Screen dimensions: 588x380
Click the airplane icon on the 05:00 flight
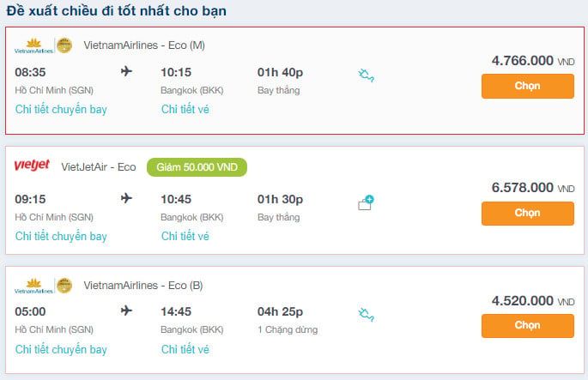pos(127,311)
